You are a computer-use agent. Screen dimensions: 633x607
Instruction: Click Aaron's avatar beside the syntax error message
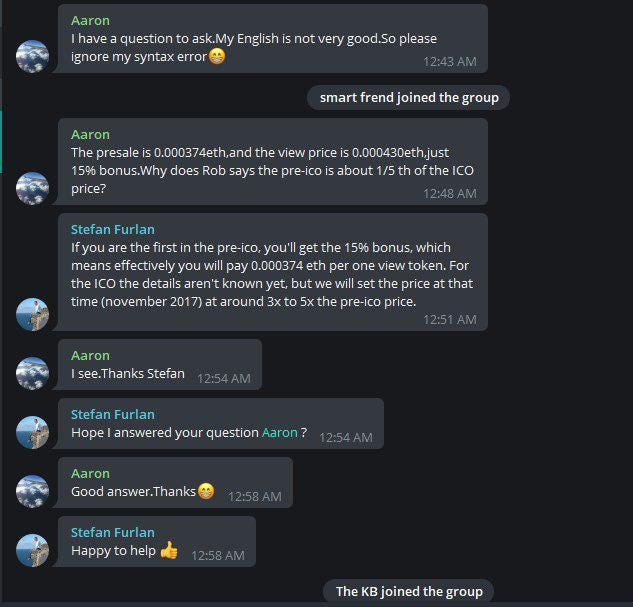click(32, 56)
